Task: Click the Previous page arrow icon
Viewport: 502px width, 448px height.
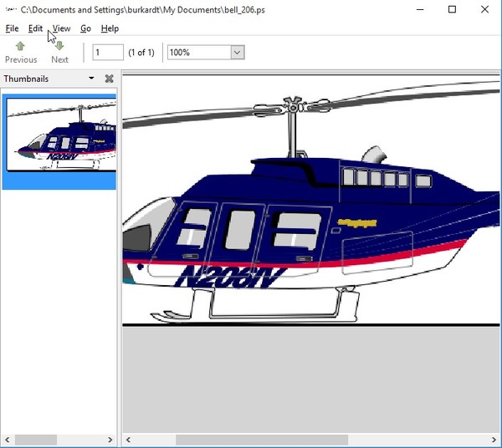Action: point(20,46)
